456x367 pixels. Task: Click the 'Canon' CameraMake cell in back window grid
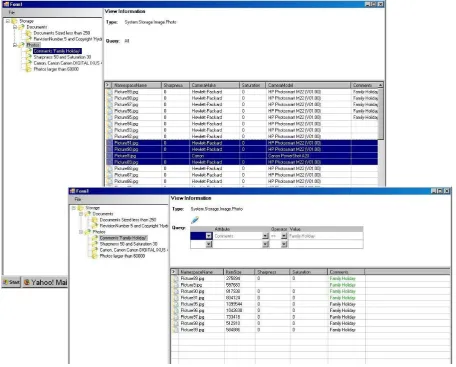pyautogui.click(x=214, y=156)
